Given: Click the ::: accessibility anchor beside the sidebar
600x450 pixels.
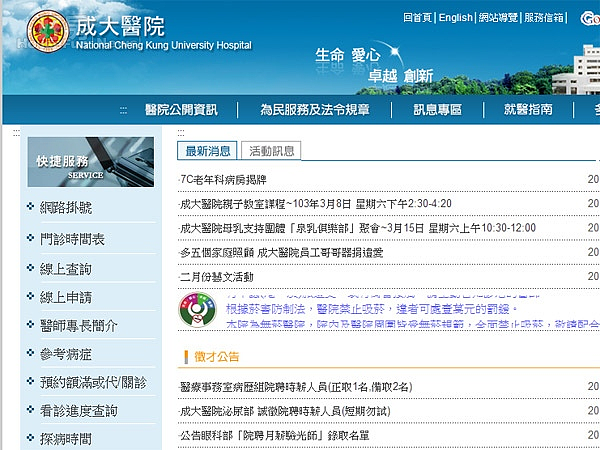Looking at the screenshot, I should (x=16, y=132).
